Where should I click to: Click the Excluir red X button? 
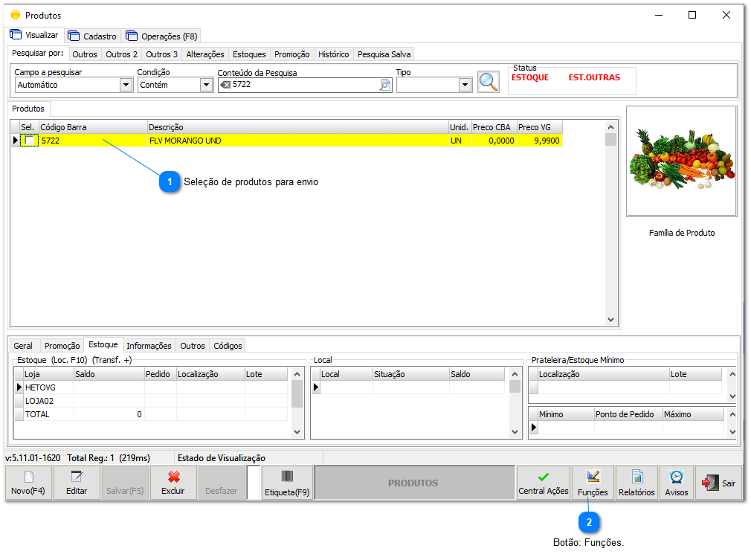coord(173,483)
